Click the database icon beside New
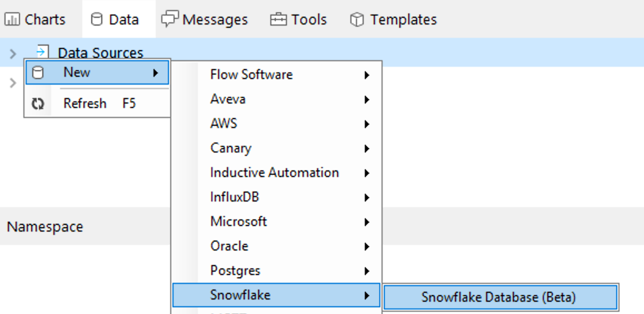The height and width of the screenshot is (314, 644). tap(38, 73)
